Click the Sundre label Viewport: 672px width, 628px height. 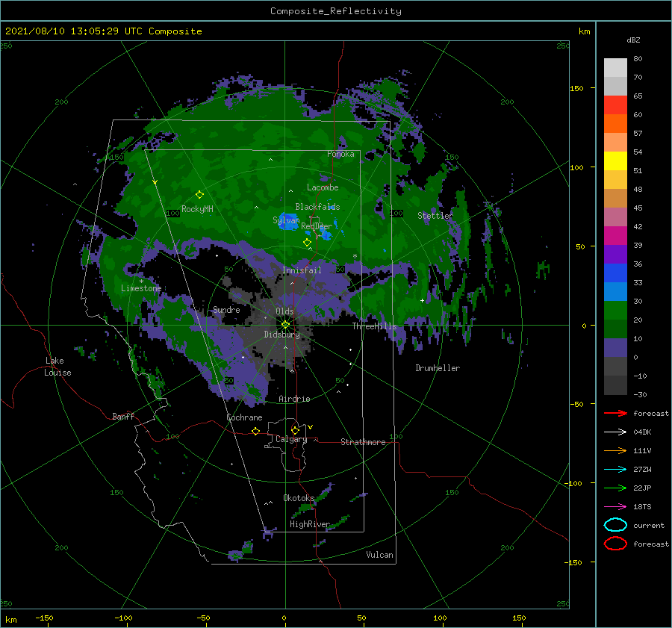226,309
